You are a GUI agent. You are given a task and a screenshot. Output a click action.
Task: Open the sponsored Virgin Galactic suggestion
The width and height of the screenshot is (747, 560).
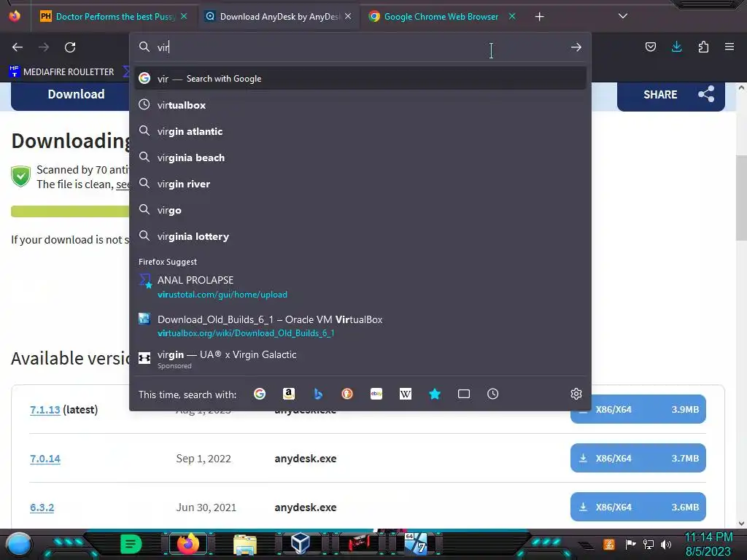tap(360, 359)
